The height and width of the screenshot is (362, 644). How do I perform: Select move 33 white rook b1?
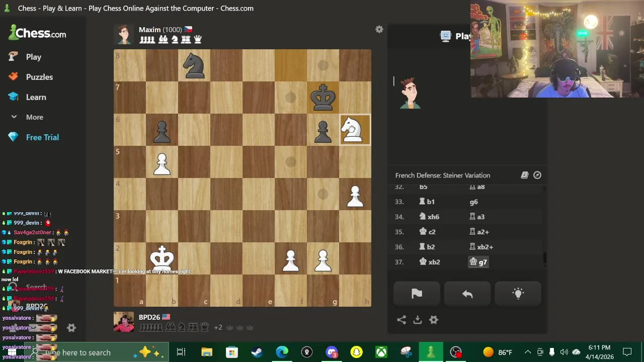tap(427, 202)
